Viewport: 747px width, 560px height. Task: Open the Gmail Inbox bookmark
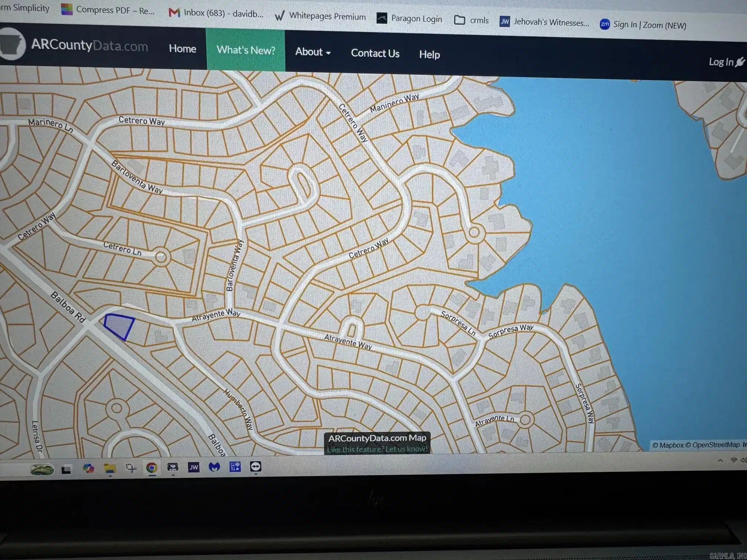tap(216, 13)
